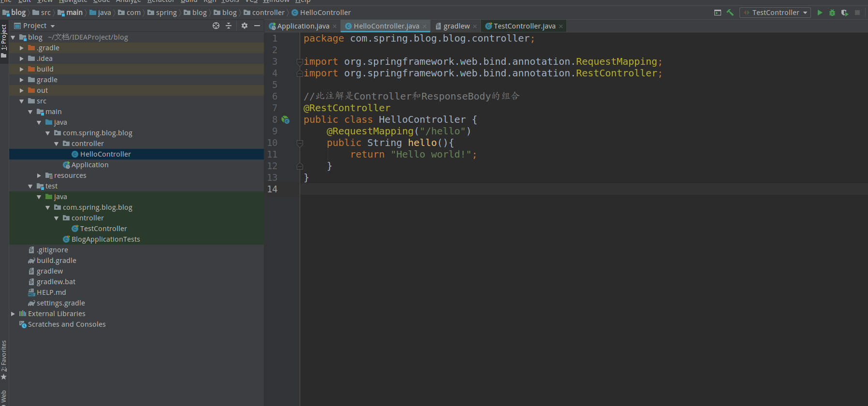Click the Spring bean gutter icon on line 8
The image size is (868, 406).
(x=286, y=119)
